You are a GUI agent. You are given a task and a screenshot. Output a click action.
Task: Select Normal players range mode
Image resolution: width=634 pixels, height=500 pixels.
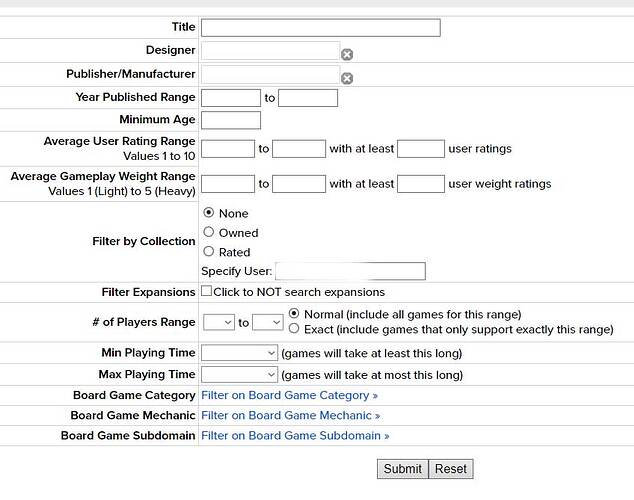click(294, 314)
